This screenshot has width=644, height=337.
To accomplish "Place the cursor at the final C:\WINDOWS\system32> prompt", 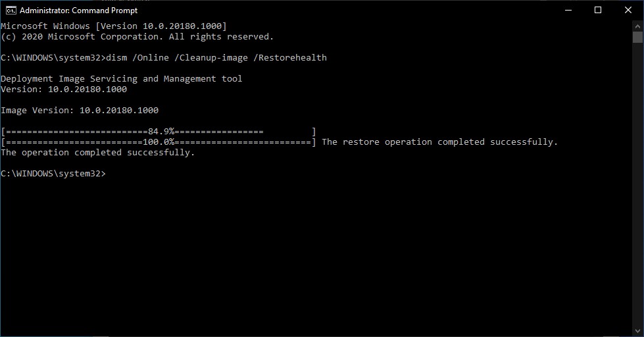I will click(53, 173).
